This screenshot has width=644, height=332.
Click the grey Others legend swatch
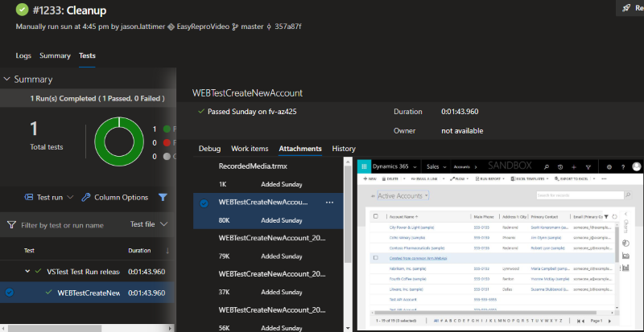tap(167, 157)
